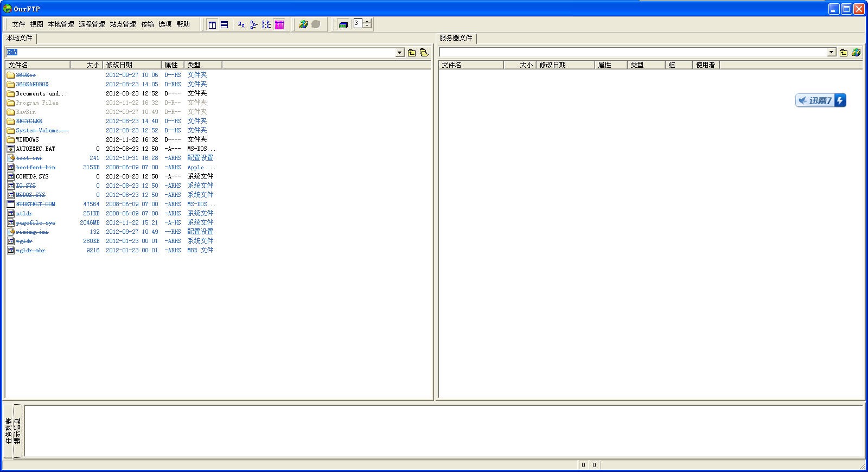This screenshot has width=868, height=472.
Task: Switch to side-by-side vertical pane layout
Action: click(212, 24)
